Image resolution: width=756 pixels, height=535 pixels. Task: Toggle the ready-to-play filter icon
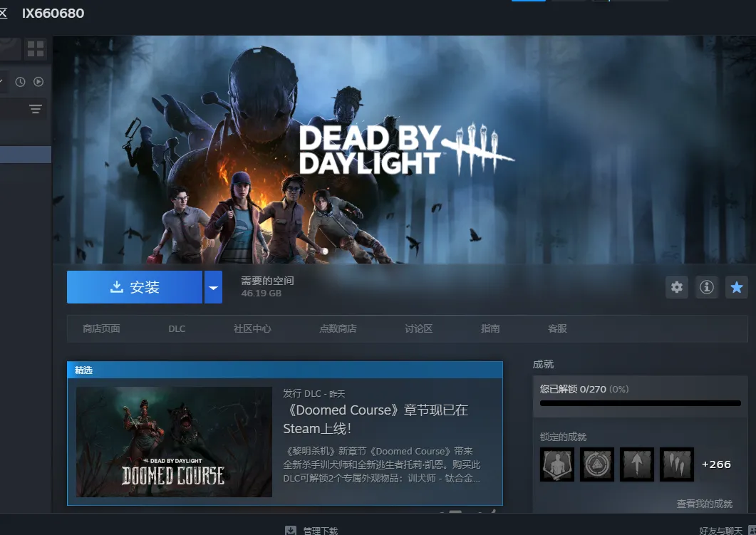pos(38,82)
